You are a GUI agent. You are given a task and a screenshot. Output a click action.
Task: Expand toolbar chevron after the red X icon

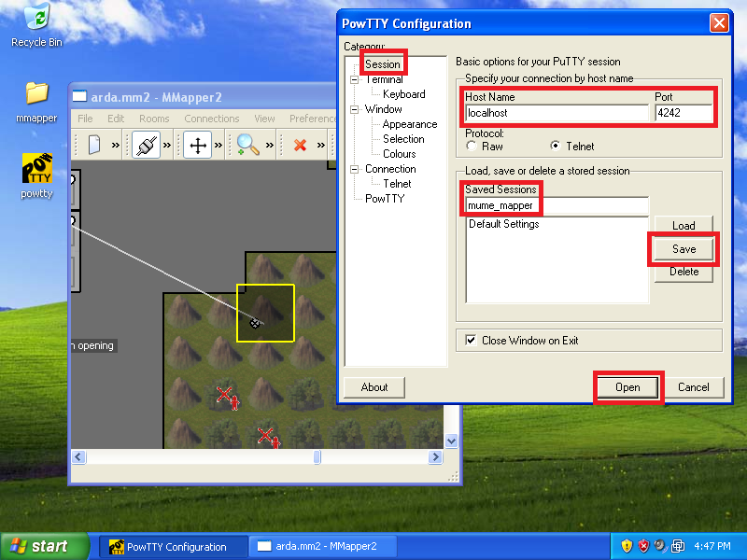point(321,145)
